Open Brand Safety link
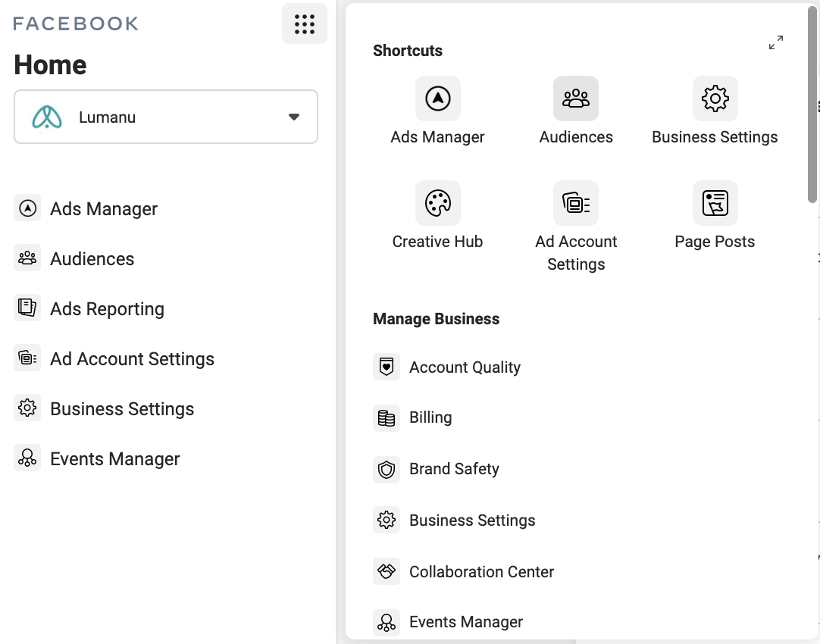The width and height of the screenshot is (820, 644). [454, 469]
